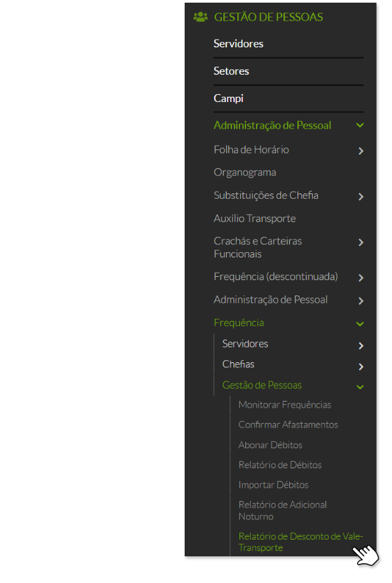Viewport: 392px width, 583px height.
Task: Collapse the green Frequência section chevron
Action: [x=360, y=324]
